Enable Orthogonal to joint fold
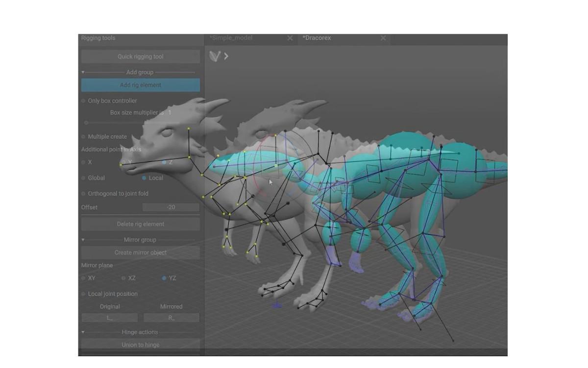The width and height of the screenshot is (588, 368). [x=83, y=194]
